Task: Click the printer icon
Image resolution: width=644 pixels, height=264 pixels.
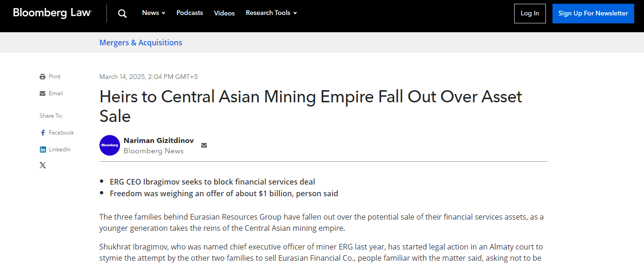Action: click(x=42, y=77)
